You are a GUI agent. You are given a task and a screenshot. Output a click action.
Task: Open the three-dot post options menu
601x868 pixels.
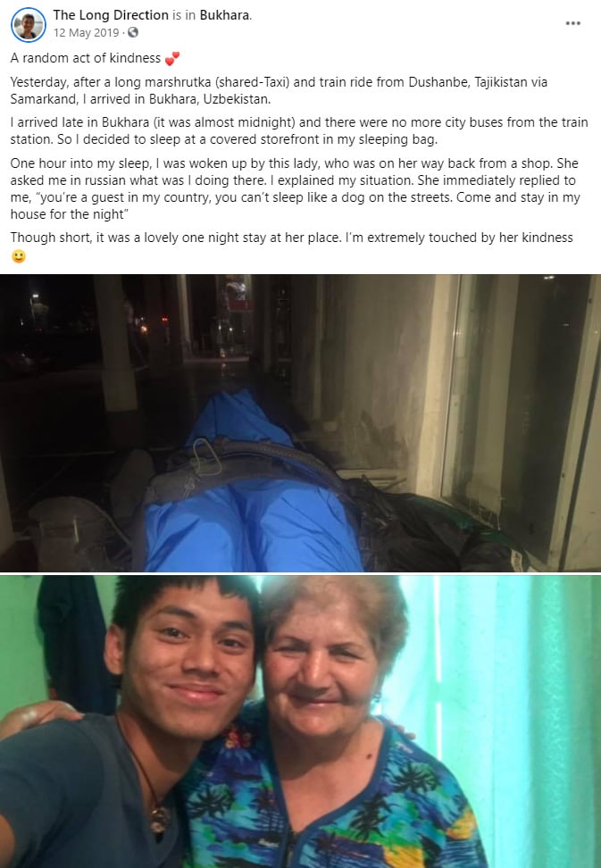(572, 23)
